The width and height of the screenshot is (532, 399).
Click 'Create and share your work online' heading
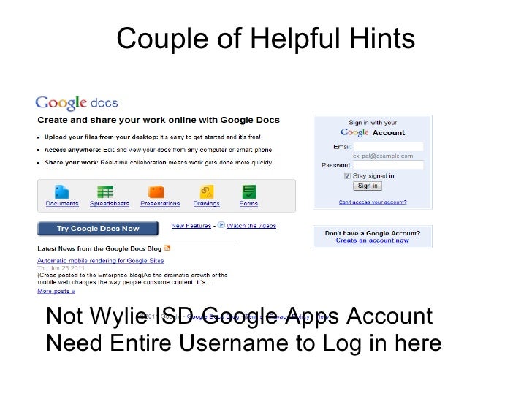[x=159, y=120]
